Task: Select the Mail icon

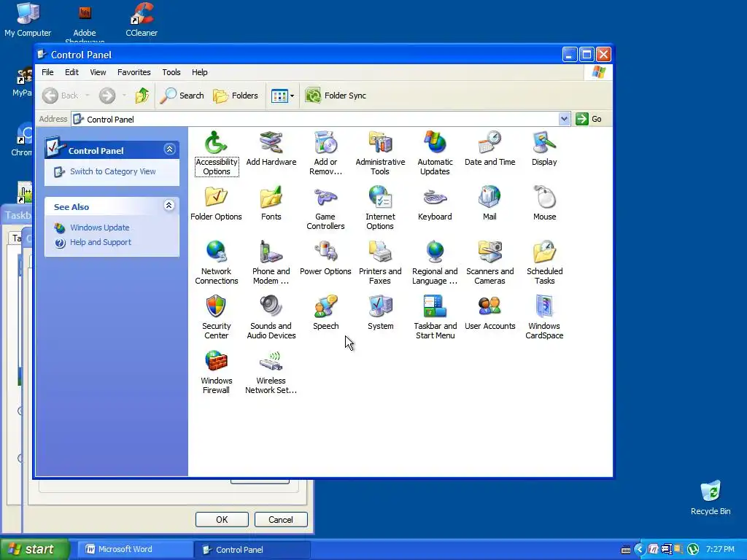Action: (489, 203)
